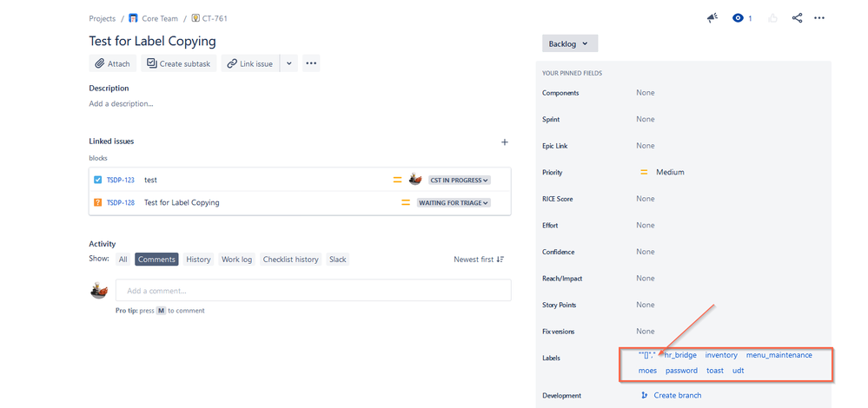The width and height of the screenshot is (868, 408).
Task: Click the thumbs-up vote icon
Action: [772, 18]
